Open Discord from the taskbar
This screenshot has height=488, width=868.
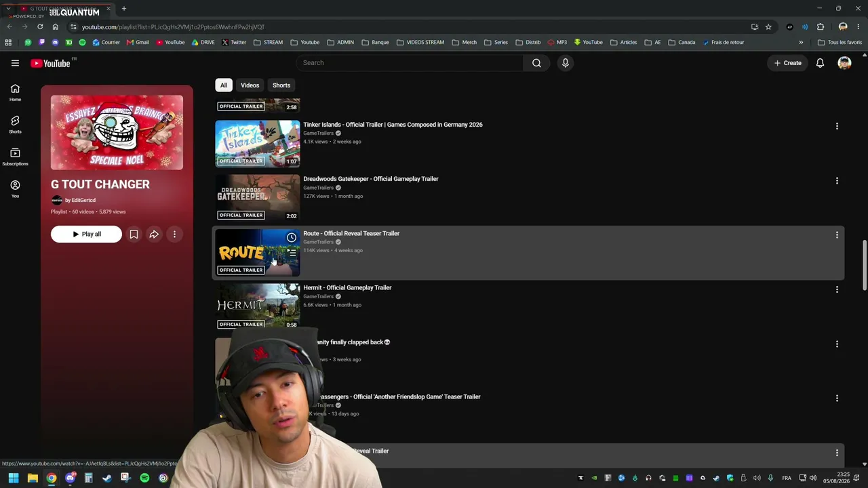(70, 479)
